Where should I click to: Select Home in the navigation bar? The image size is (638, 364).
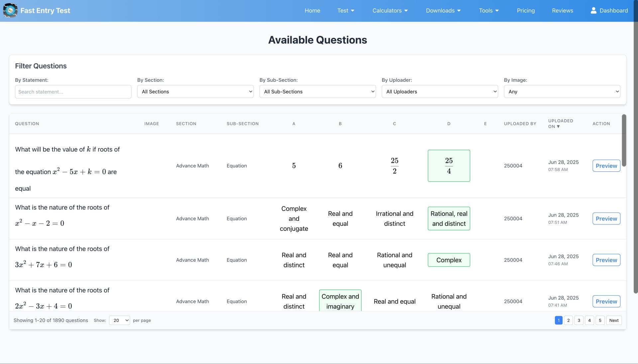tap(312, 10)
